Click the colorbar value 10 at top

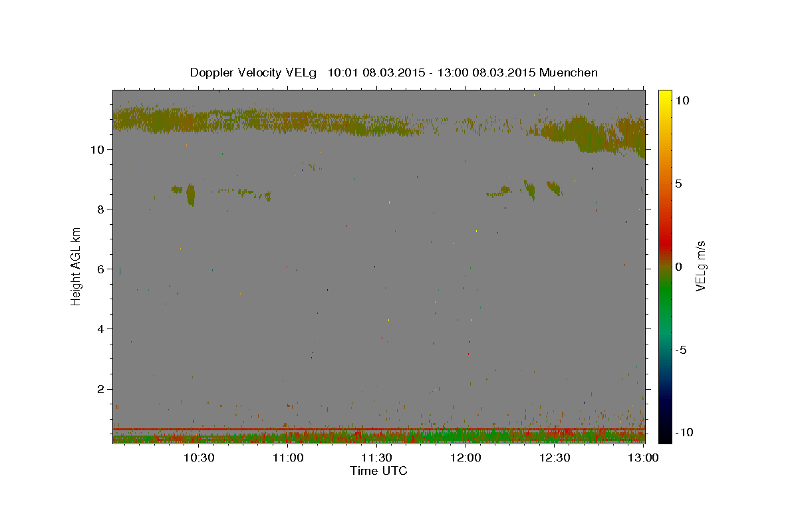click(682, 100)
